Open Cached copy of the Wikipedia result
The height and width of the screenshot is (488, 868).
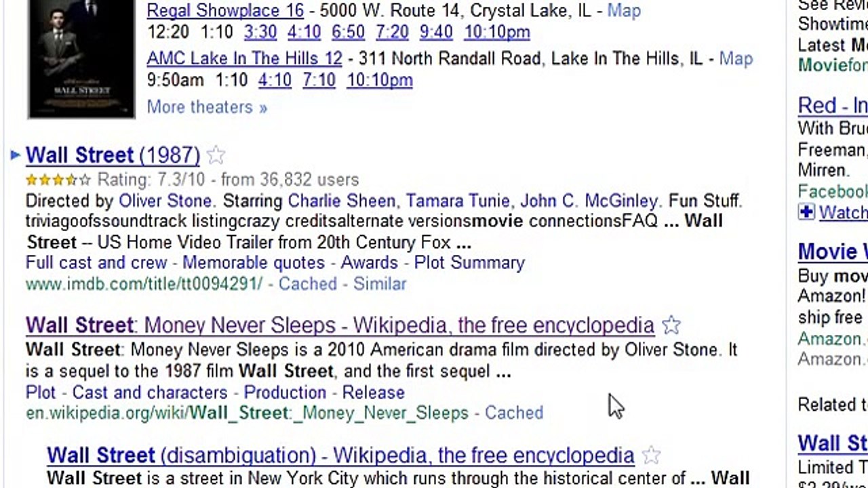pyautogui.click(x=514, y=413)
